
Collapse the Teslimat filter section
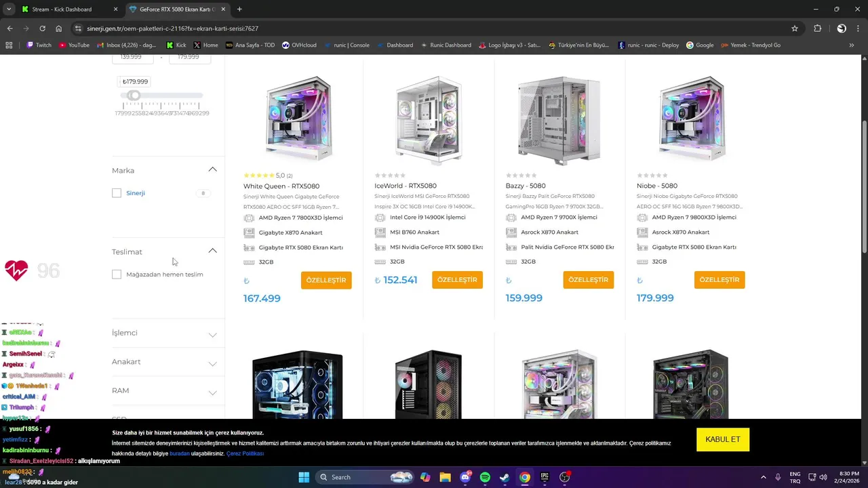click(212, 251)
